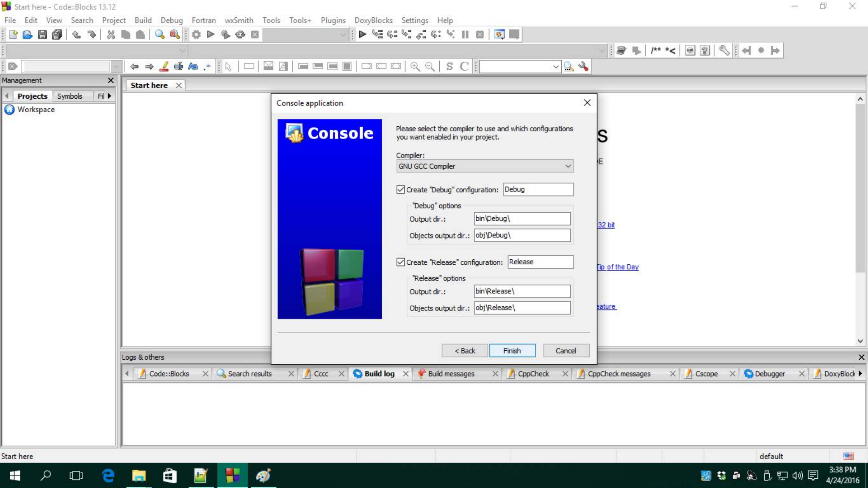Open Code::Blocks from the Windows taskbar
Viewport: 868px width, 488px height.
(x=232, y=476)
